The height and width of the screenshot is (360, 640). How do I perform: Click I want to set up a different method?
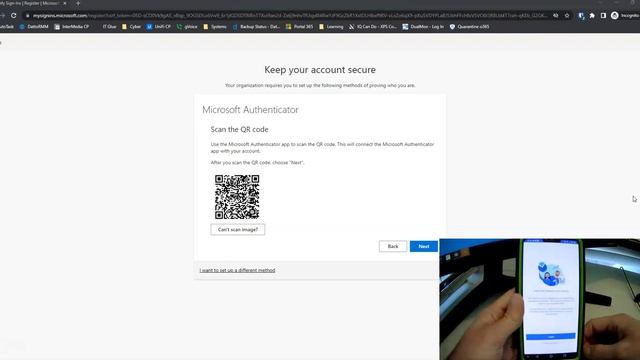click(x=237, y=270)
